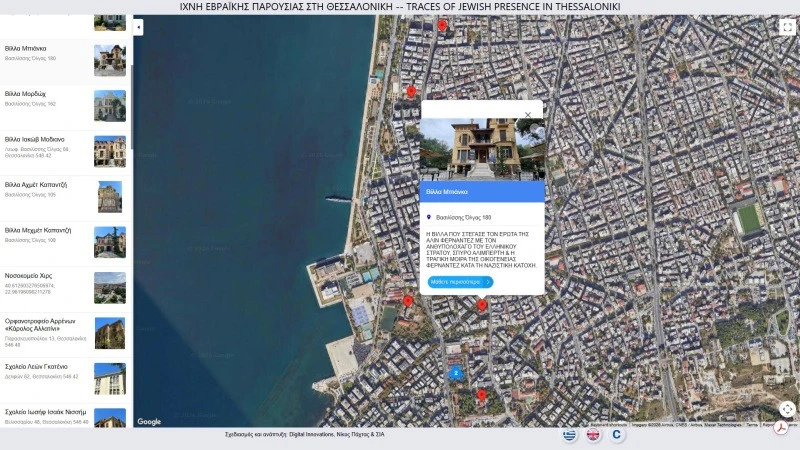Open the PDF document icon
The height and width of the screenshot is (450, 800).
tap(781, 428)
